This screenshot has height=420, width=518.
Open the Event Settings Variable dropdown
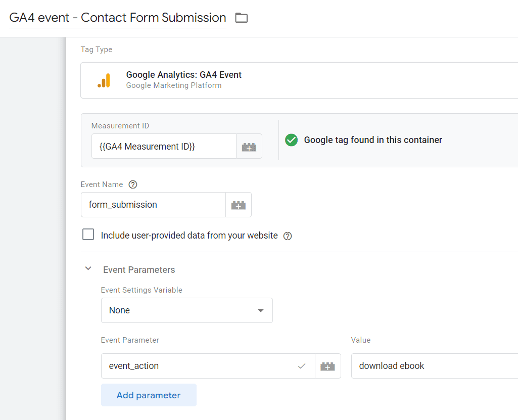186,310
